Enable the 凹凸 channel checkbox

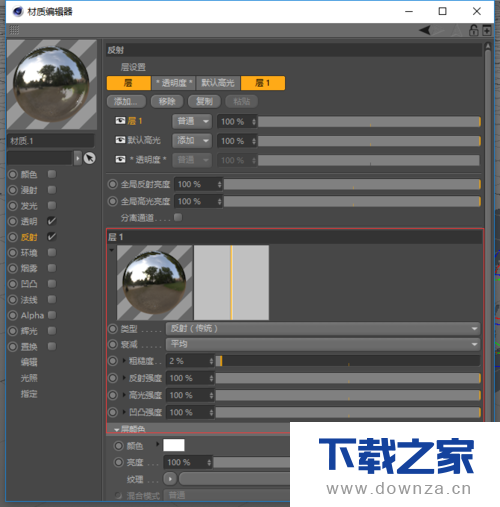pos(52,284)
